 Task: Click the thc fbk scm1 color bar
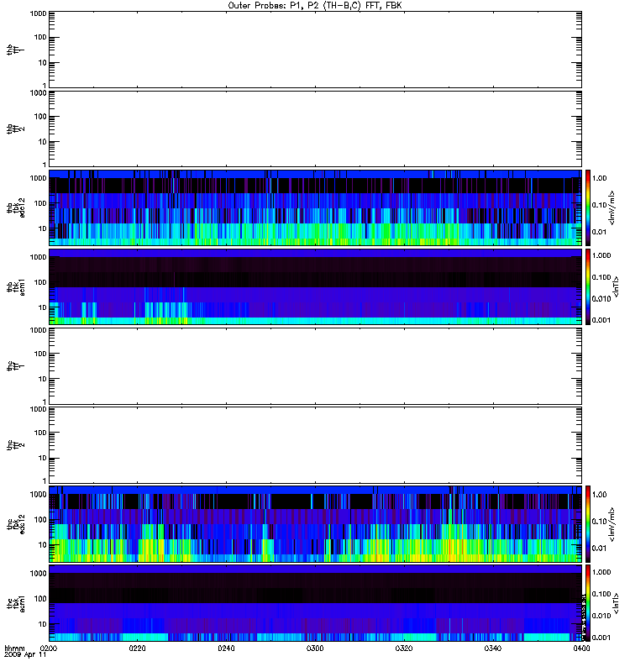[588, 603]
